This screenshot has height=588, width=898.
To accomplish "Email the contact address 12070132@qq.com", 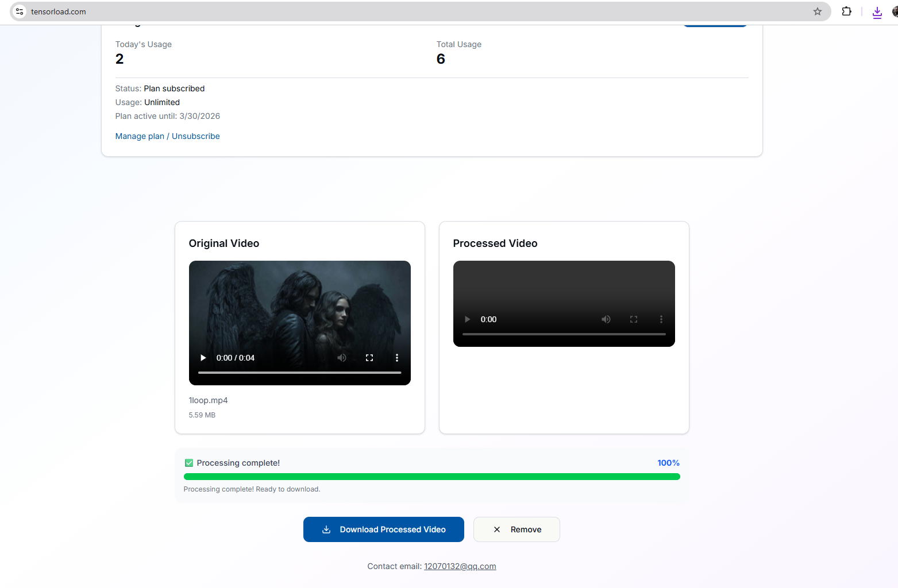I will point(460,566).
